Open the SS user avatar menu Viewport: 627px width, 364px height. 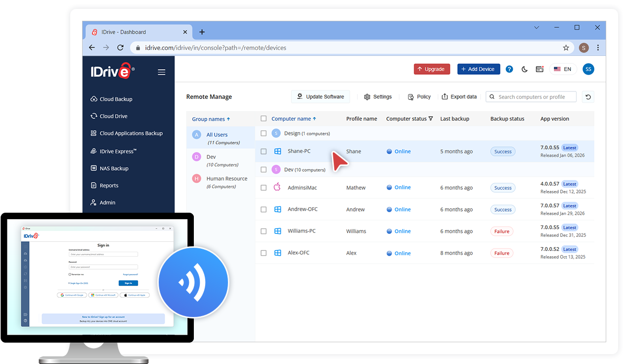point(588,69)
